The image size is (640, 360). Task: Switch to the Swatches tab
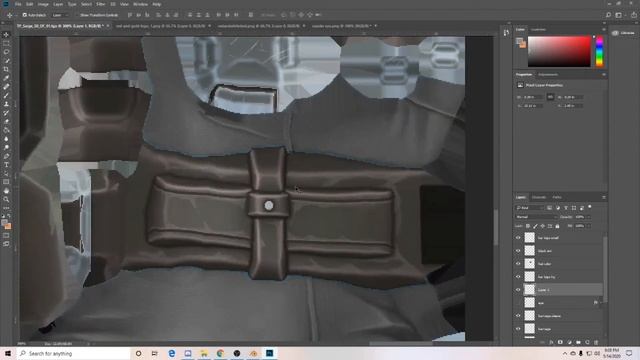click(538, 29)
